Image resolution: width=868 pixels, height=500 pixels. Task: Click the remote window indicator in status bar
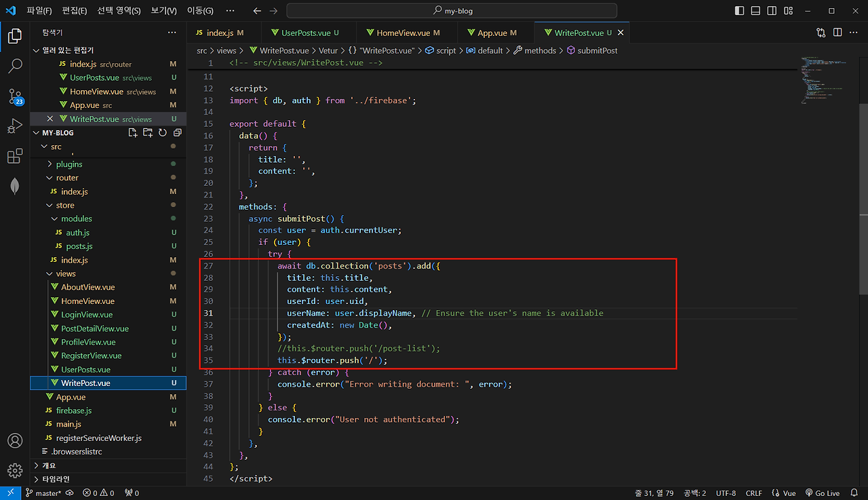click(10, 493)
